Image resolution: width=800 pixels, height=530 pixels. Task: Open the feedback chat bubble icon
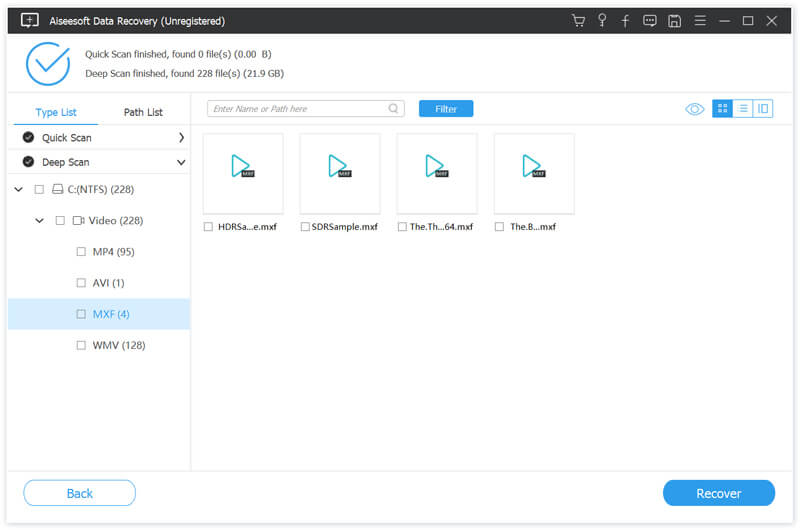[650, 20]
